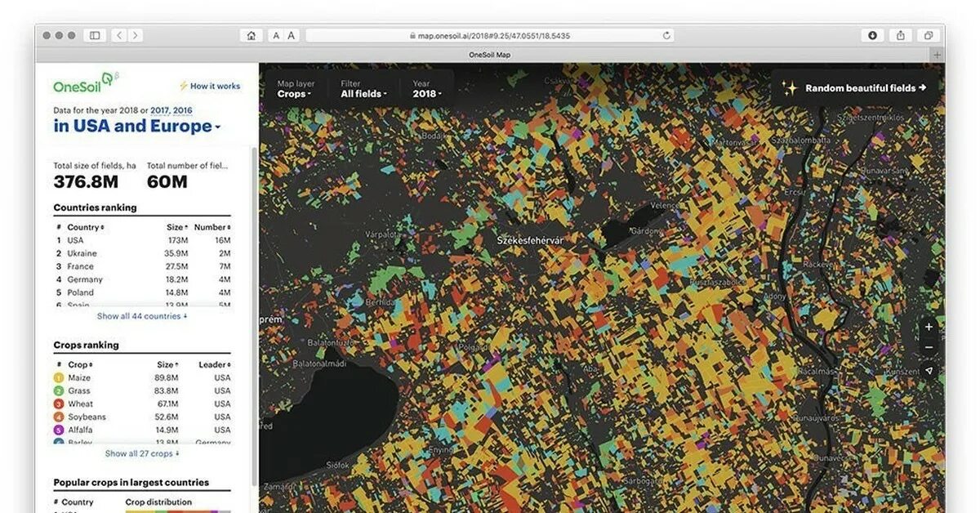The image size is (980, 513).
Task: Sort crops ranking by Leader column
Action: point(215,364)
